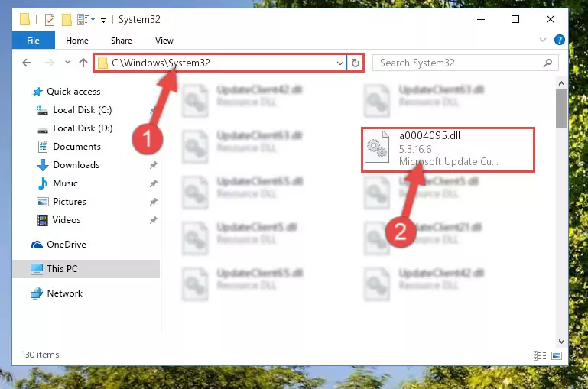Click the scrollbar up arrow

coord(561,83)
